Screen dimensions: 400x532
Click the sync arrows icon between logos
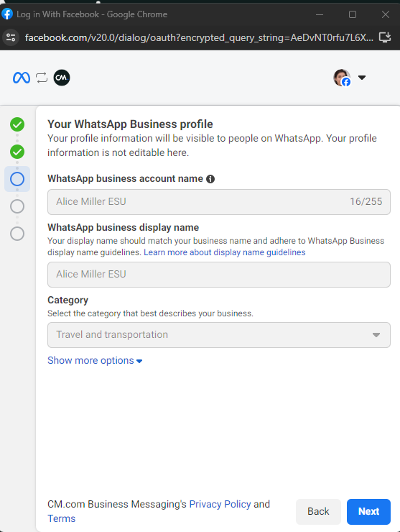tap(42, 78)
